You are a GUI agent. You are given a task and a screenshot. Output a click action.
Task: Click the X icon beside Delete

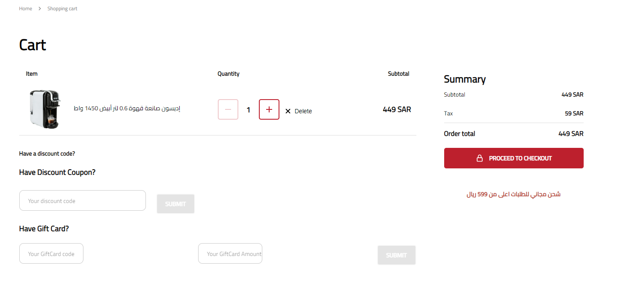288,111
